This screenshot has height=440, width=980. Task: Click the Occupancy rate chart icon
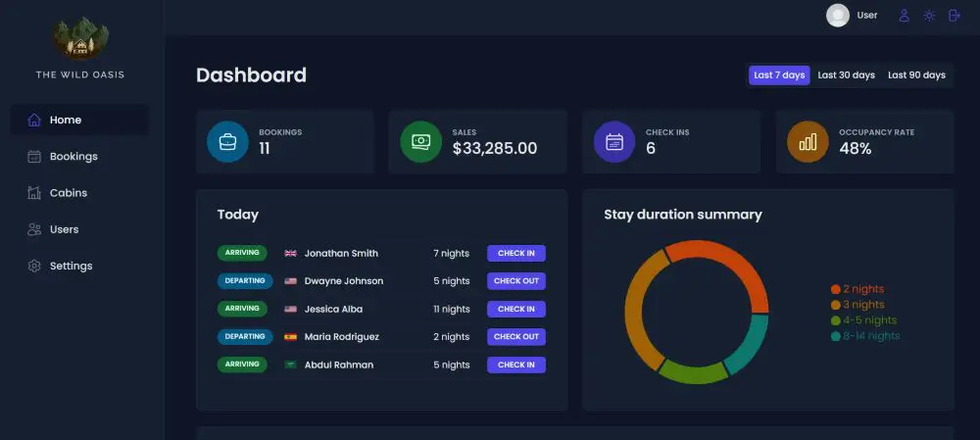coord(808,142)
